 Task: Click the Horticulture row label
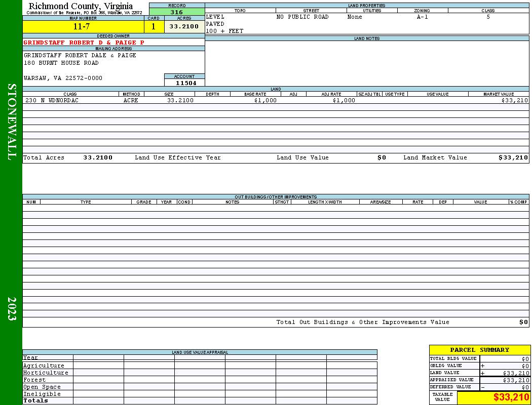[x=46, y=373]
